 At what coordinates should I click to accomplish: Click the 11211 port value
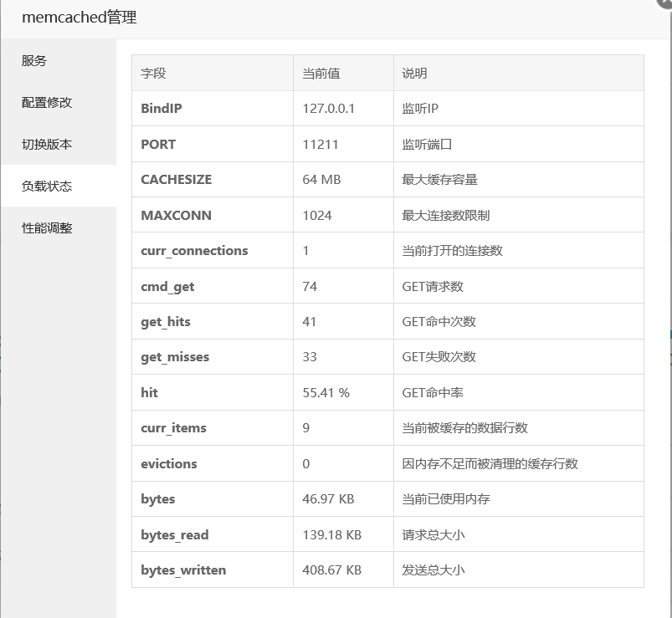pos(321,145)
